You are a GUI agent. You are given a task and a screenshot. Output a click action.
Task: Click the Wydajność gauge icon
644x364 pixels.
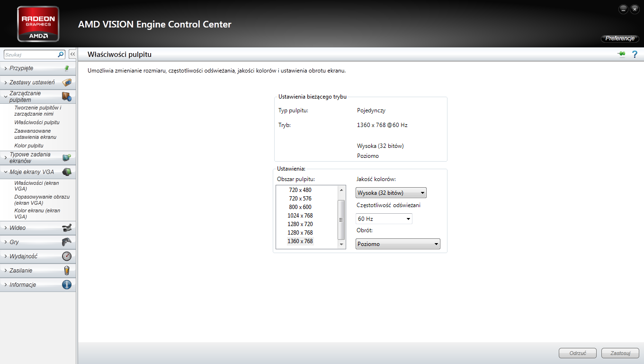[x=67, y=256]
